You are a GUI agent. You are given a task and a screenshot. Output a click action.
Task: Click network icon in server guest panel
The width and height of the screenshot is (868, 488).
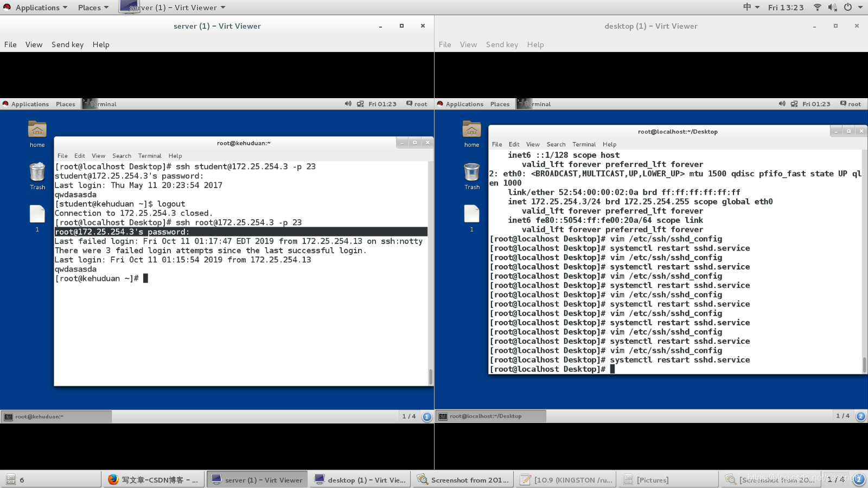(360, 104)
